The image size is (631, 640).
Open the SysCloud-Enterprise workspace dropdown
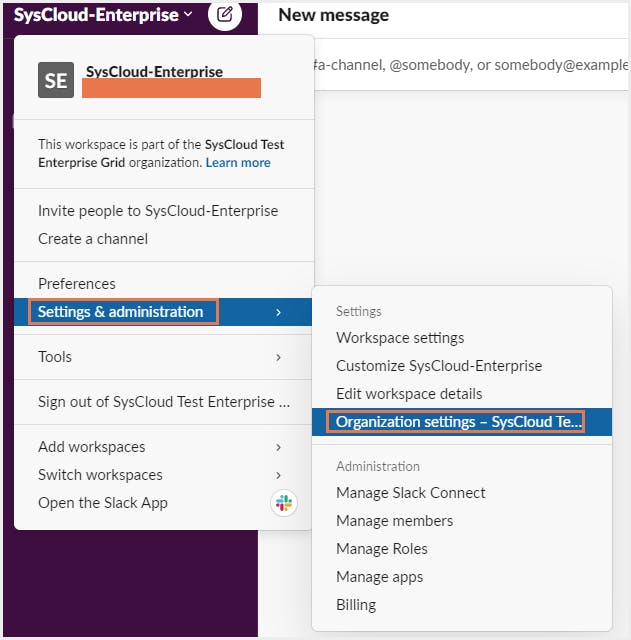[x=103, y=15]
